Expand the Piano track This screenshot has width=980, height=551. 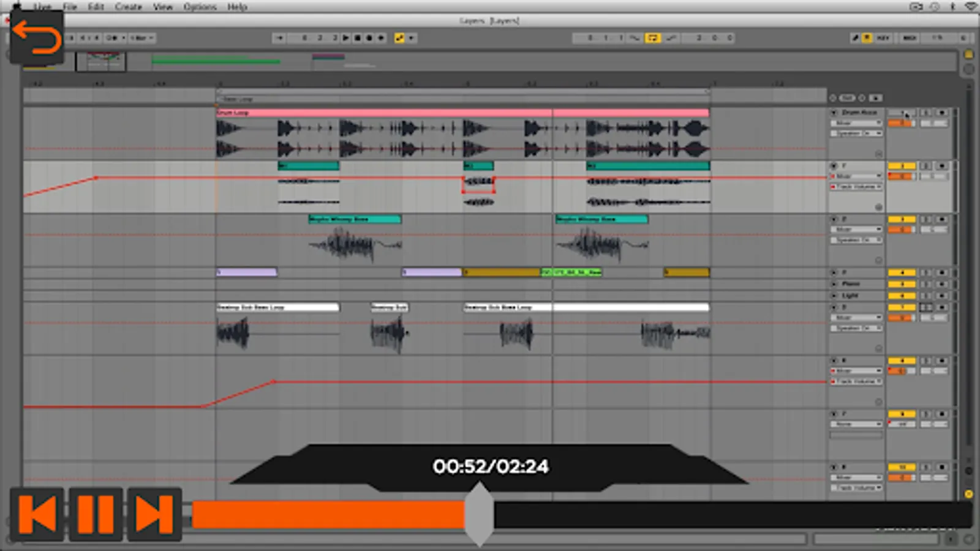pyautogui.click(x=834, y=284)
